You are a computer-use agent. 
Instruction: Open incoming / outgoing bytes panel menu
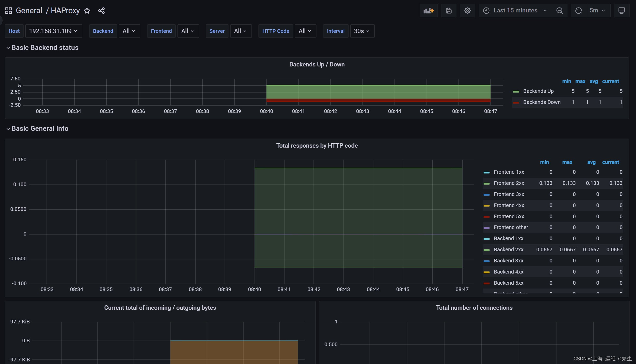tap(160, 308)
